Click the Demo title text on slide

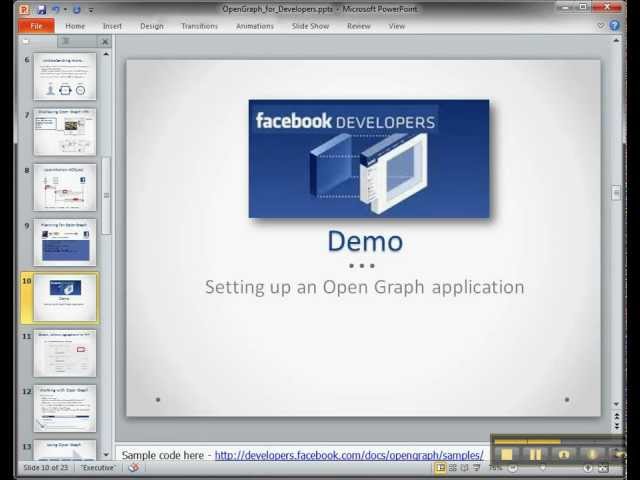365,241
